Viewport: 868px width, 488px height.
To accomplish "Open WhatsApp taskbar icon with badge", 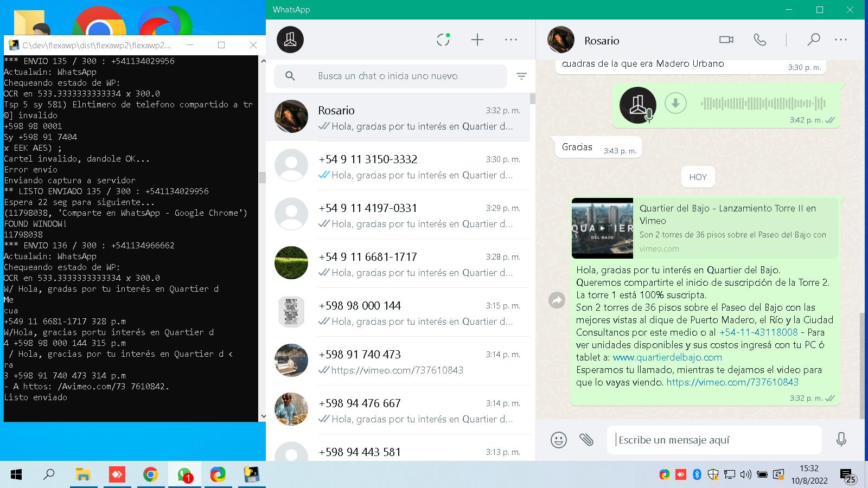I will click(184, 475).
